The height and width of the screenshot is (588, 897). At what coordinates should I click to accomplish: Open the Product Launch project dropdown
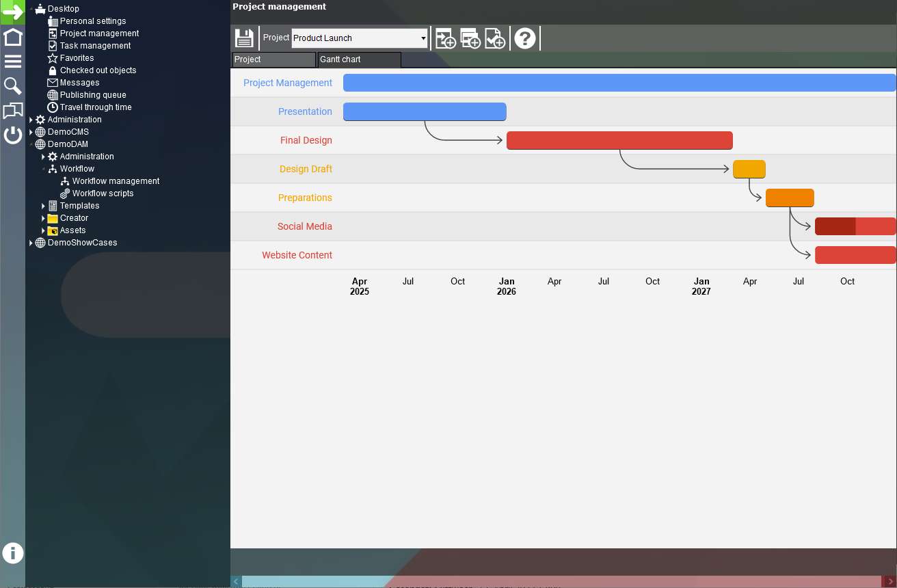(423, 38)
